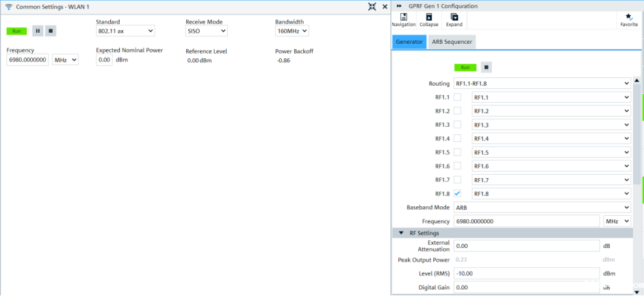Click the External Attenuation field
This screenshot has width=644, height=296.
point(526,246)
